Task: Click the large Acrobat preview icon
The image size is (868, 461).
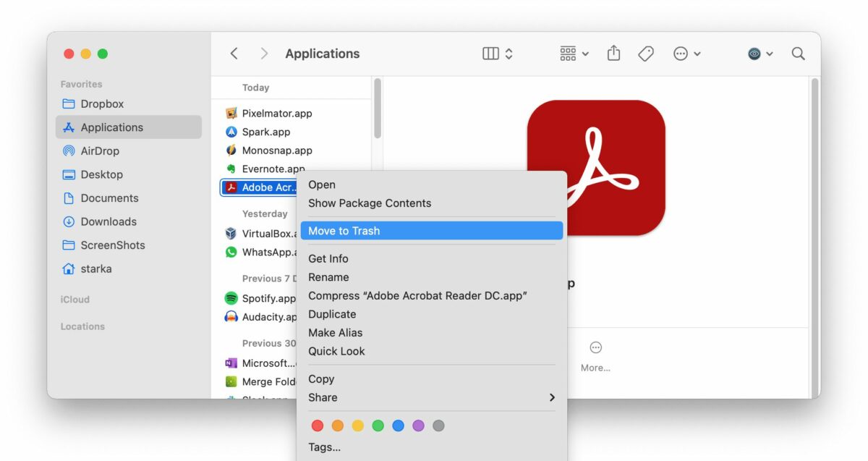Action: pos(596,168)
